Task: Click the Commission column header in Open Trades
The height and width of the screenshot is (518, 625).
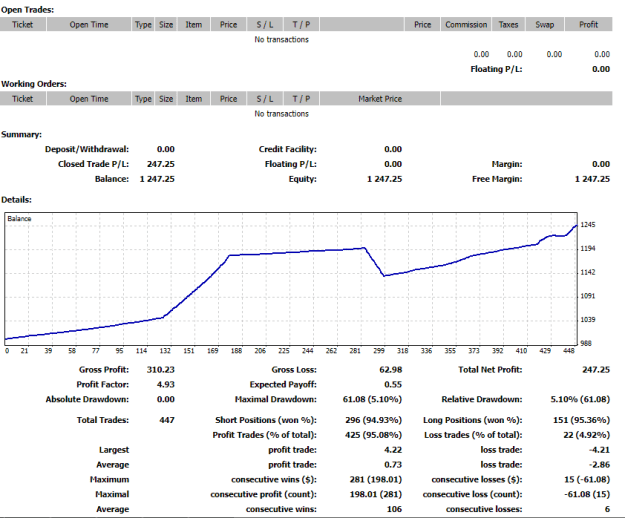Action: (x=466, y=24)
